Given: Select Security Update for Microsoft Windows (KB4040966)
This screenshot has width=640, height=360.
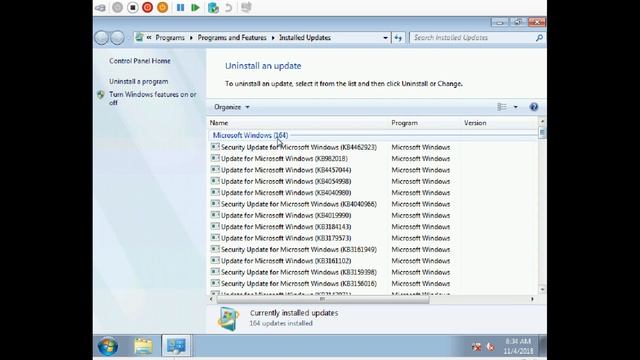Looking at the screenshot, I should pos(298,204).
